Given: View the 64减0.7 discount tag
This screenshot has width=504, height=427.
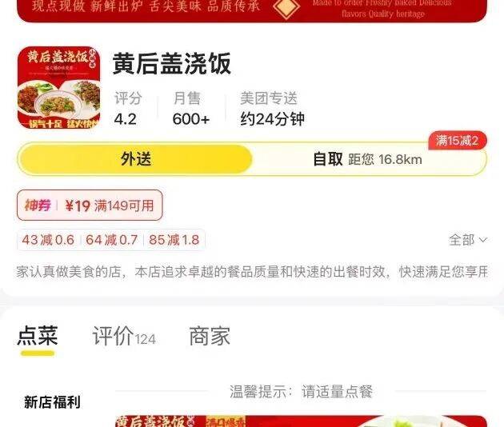Looking at the screenshot, I should 111,240.
